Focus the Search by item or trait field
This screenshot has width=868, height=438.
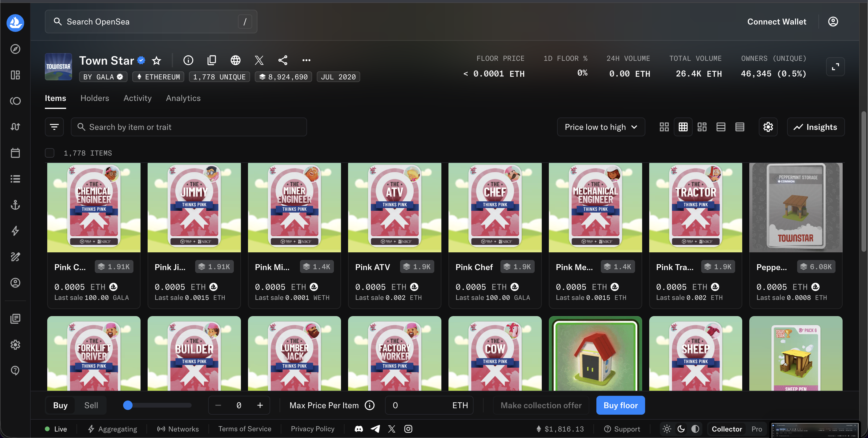pyautogui.click(x=189, y=127)
